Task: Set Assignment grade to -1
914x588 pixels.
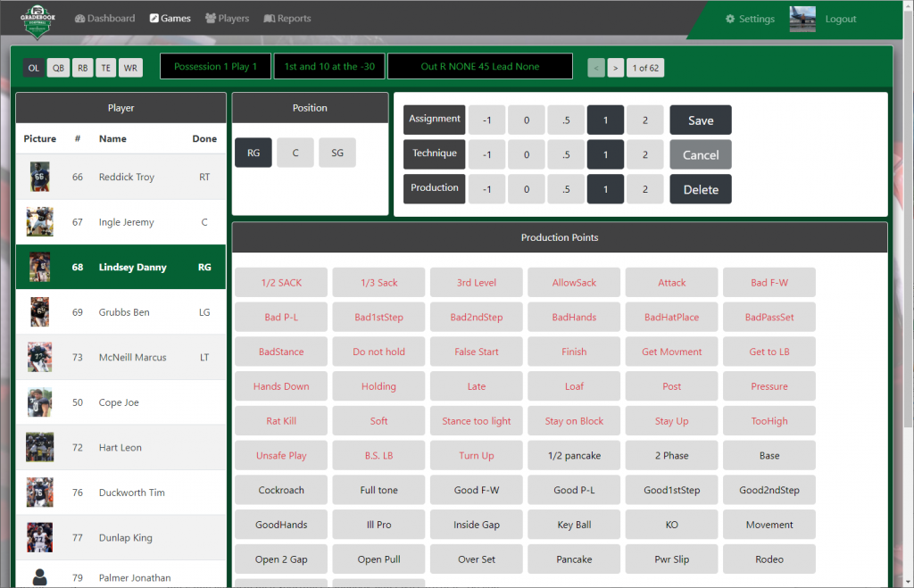Action: tap(486, 120)
